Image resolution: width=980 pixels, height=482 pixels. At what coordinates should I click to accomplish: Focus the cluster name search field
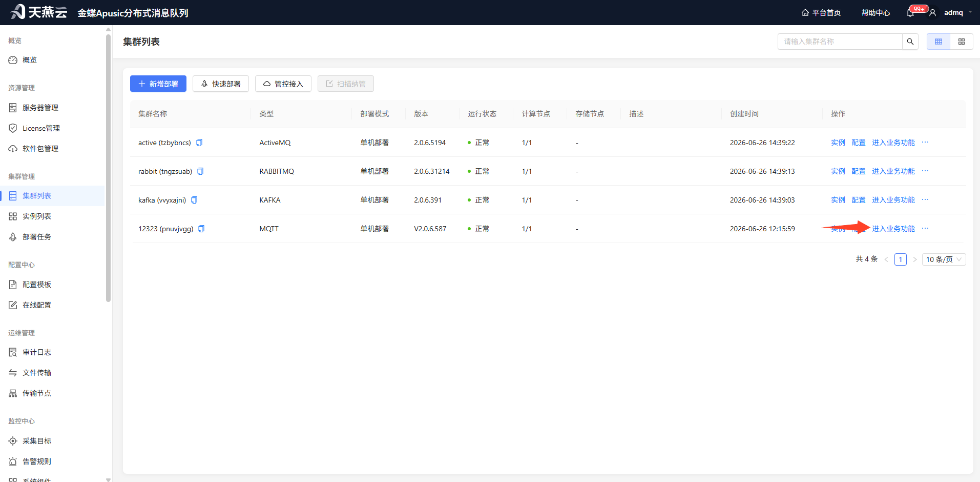point(840,42)
